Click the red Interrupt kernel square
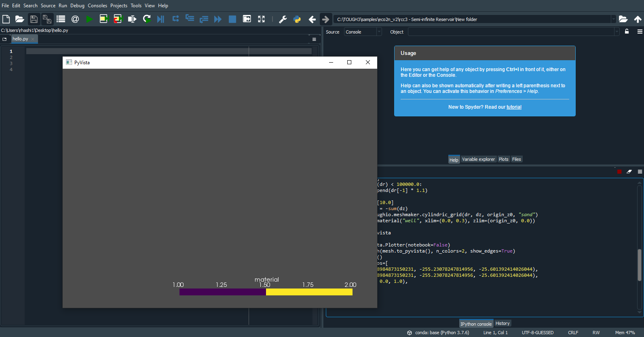This screenshot has height=337, width=644. 619,172
